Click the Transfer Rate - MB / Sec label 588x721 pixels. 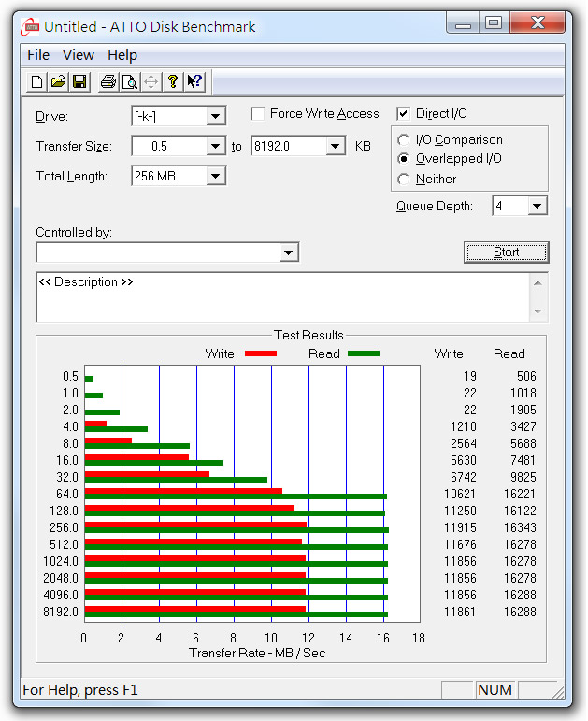(257, 654)
